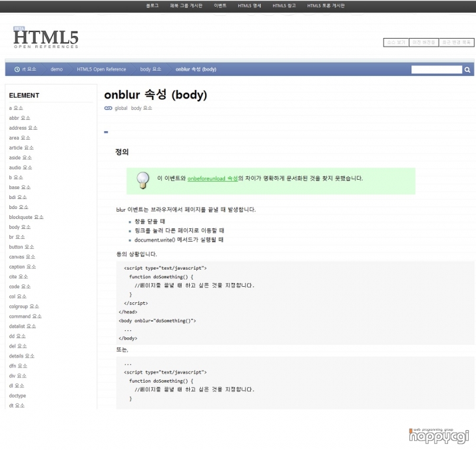Click the 'onblur 속성 (body)' page title
The width and height of the screenshot is (476, 450).
155,95
